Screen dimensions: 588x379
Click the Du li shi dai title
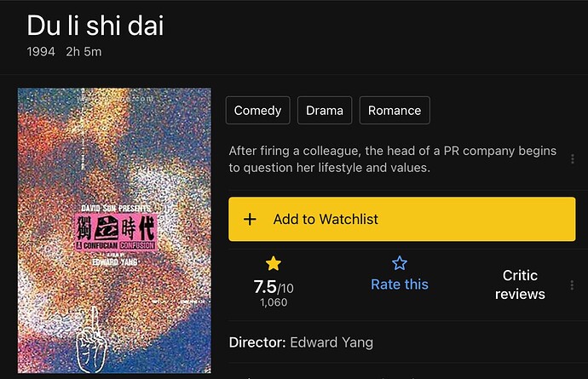point(95,26)
